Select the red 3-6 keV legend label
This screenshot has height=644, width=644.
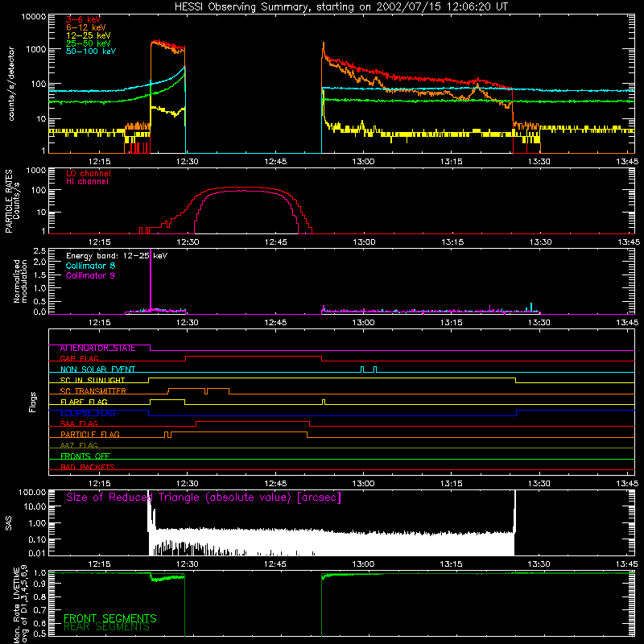pos(83,19)
